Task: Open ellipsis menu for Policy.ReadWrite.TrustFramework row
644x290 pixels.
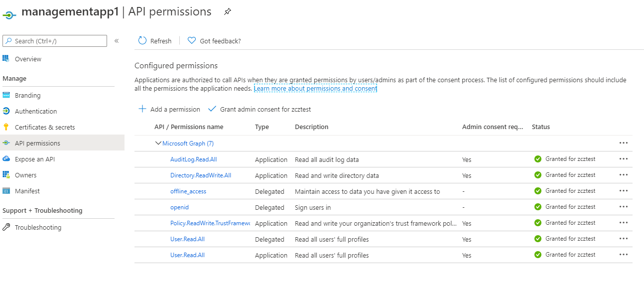Action: pyautogui.click(x=623, y=223)
